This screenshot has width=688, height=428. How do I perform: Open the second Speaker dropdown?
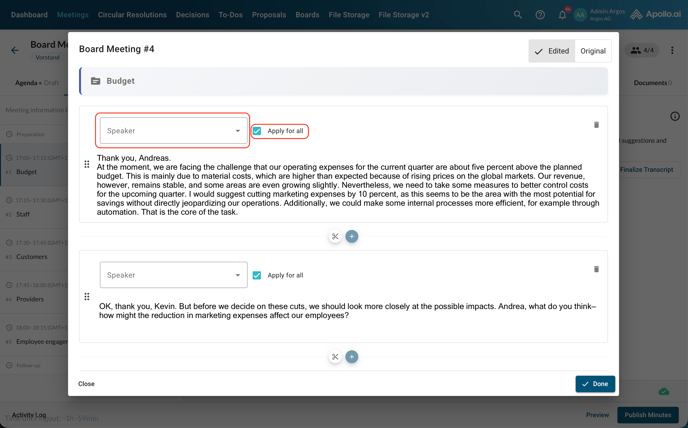coord(173,275)
